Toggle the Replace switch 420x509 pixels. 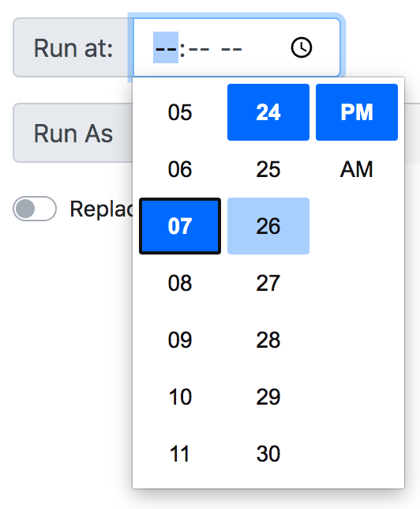[x=35, y=209]
